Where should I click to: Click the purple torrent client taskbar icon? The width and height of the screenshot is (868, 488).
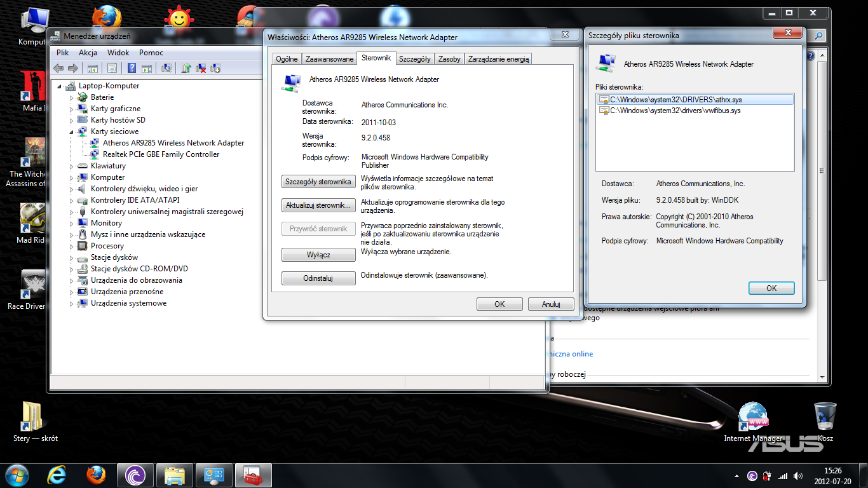pyautogui.click(x=135, y=475)
